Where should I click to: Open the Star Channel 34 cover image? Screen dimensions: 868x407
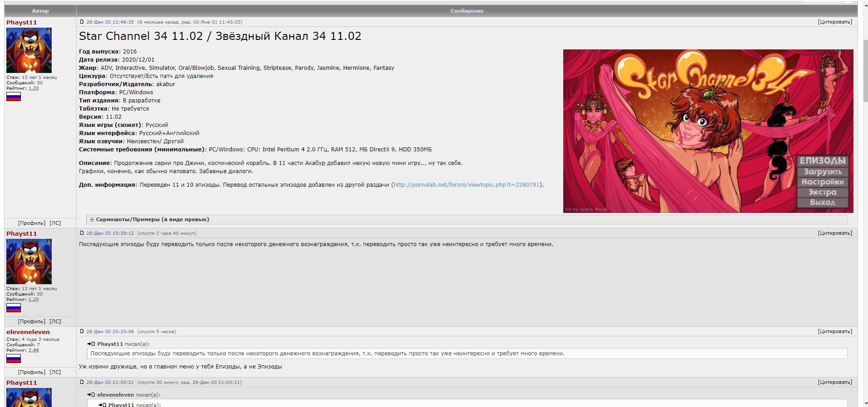708,131
